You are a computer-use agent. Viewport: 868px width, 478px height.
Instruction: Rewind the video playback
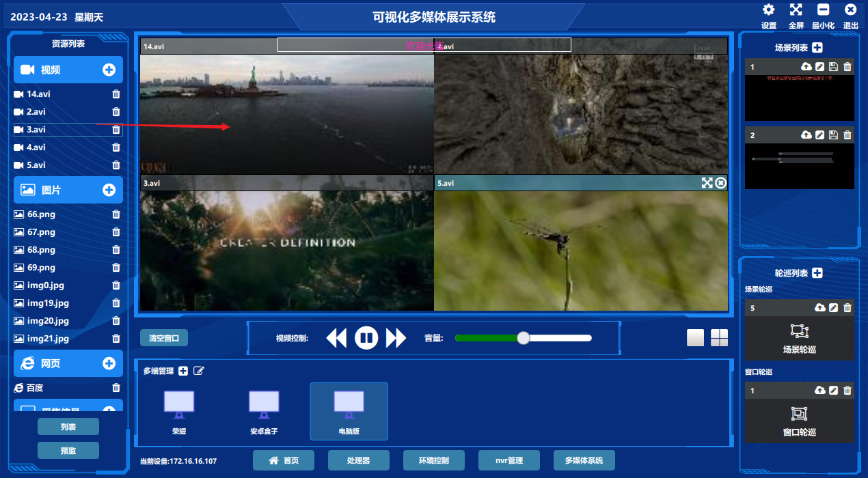[336, 338]
